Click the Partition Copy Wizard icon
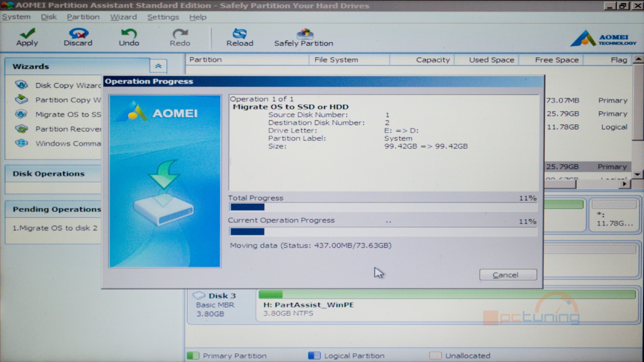644x362 pixels. [22, 99]
